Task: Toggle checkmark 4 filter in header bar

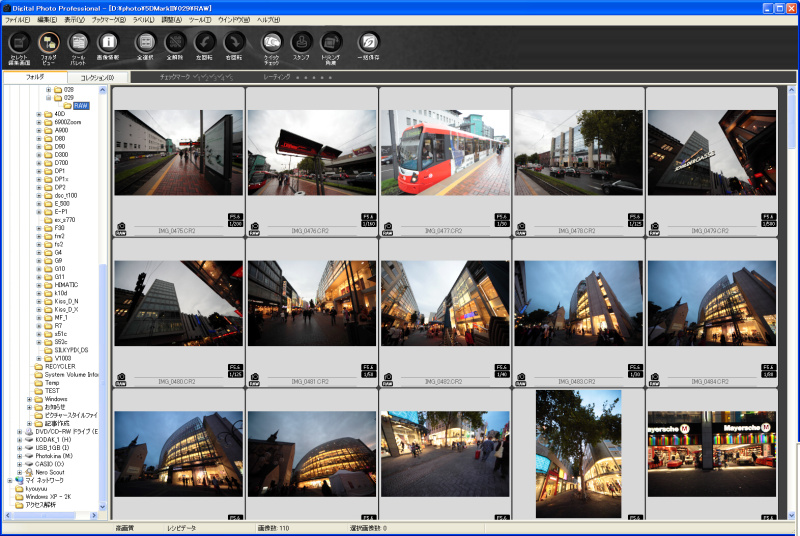Action: coord(220,78)
